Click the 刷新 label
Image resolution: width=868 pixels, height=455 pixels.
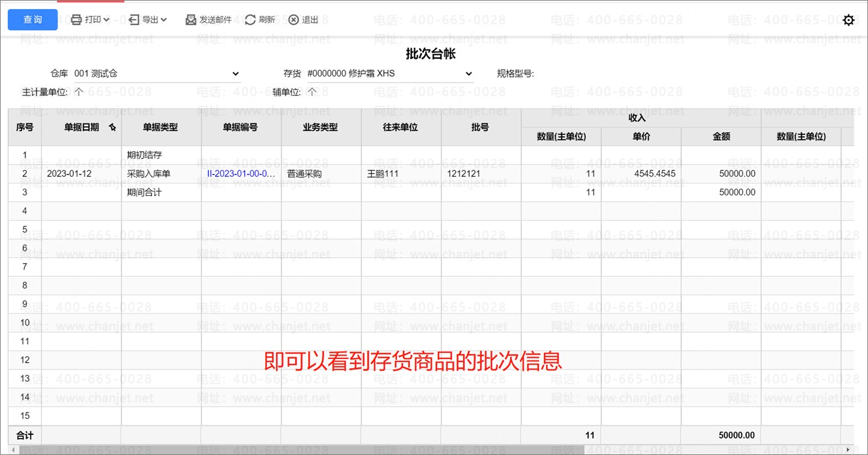click(267, 20)
